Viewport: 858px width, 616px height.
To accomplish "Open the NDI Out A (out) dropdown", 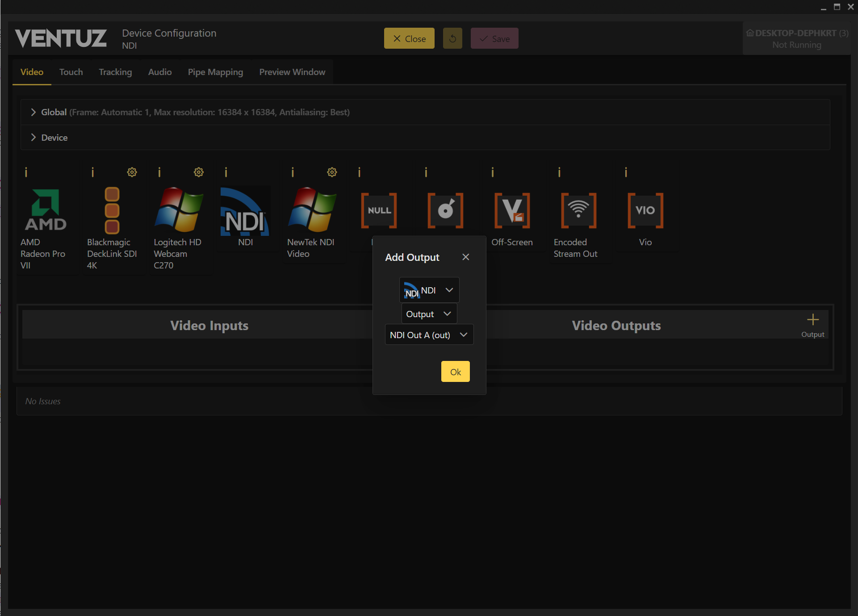I will coord(429,335).
